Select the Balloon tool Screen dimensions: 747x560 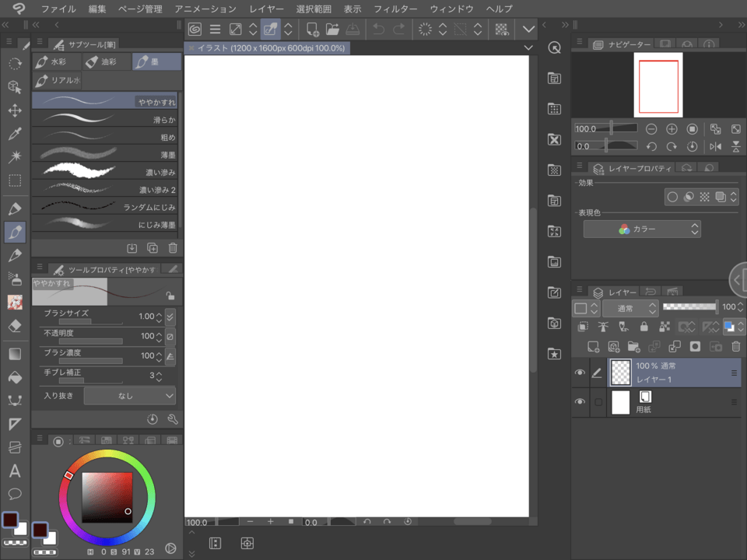pyautogui.click(x=15, y=494)
